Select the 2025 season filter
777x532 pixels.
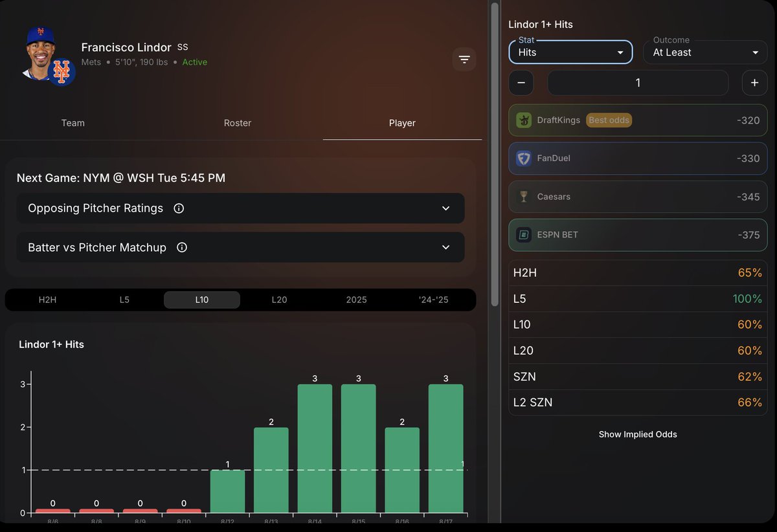click(356, 300)
